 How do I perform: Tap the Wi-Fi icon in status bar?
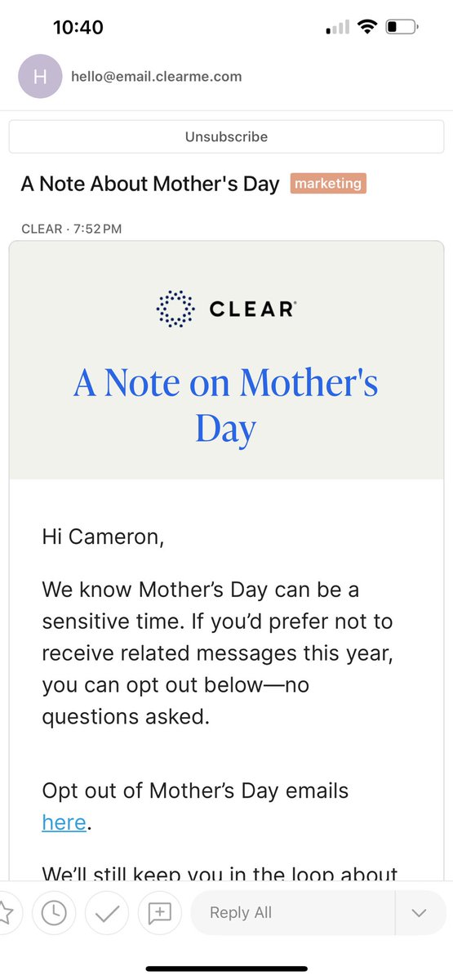[367, 27]
